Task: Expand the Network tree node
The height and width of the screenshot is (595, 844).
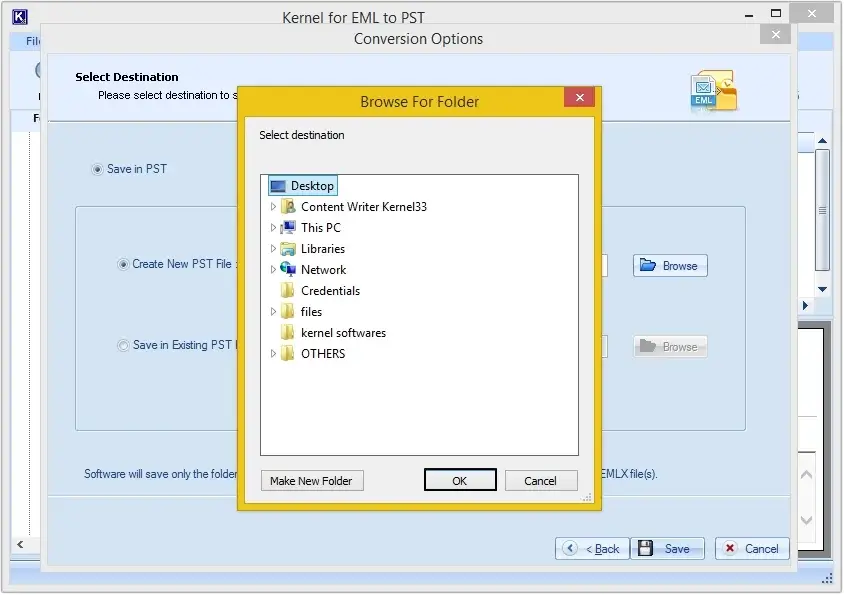Action: coord(273,270)
